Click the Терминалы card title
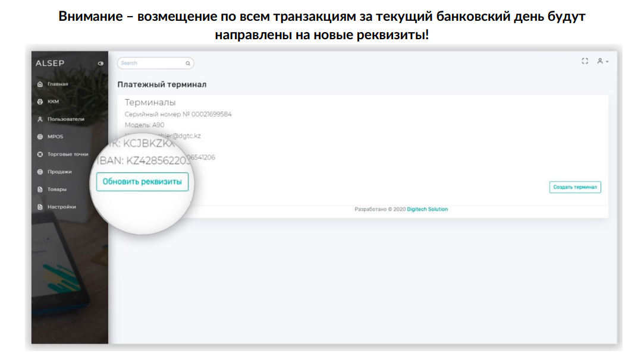Screen dimensions: 644x357 [x=150, y=103]
